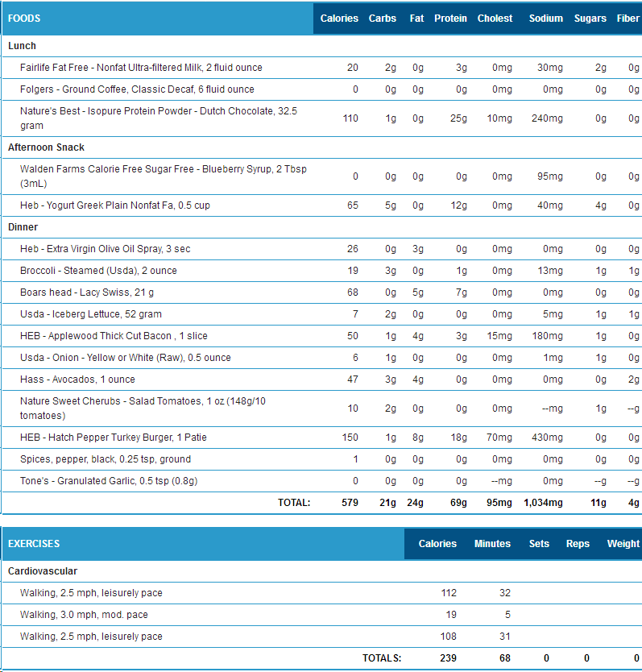This screenshot has height=672, width=642.
Task: Click the Broccoli Steamed entry
Action: pyautogui.click(x=98, y=271)
